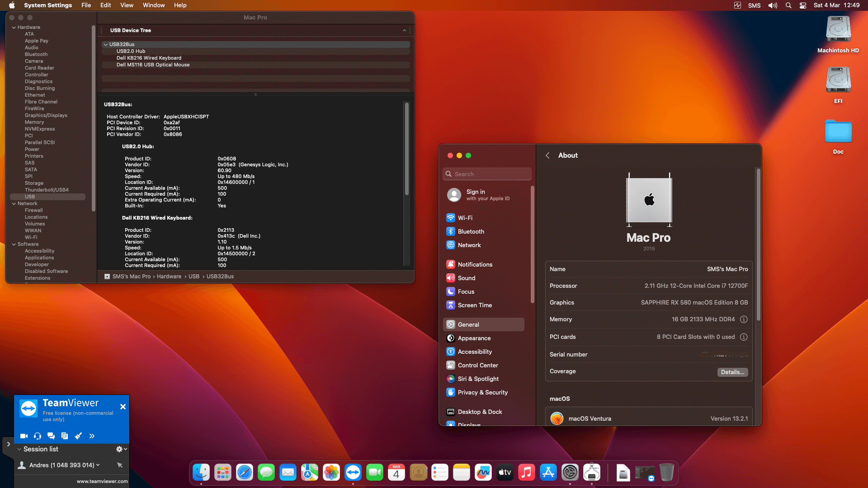The image size is (868, 488).
Task: Open TeamViewer app in the Dock
Action: (353, 473)
